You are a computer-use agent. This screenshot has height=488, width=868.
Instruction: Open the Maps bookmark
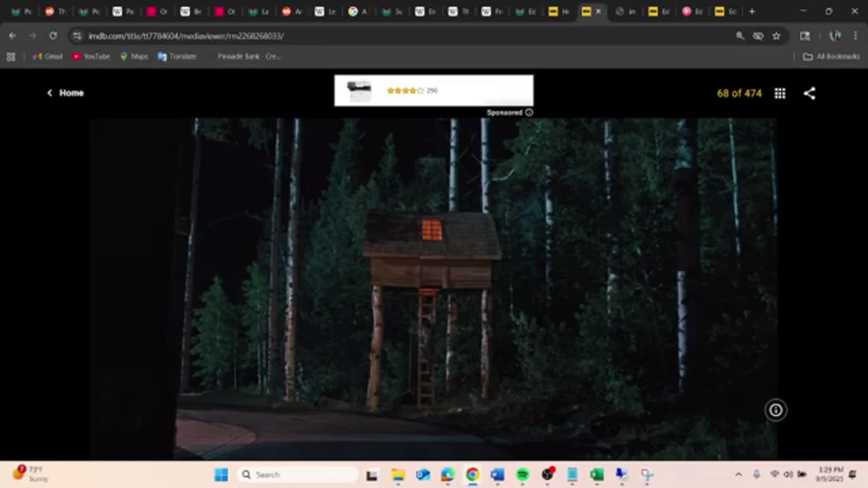(134, 56)
